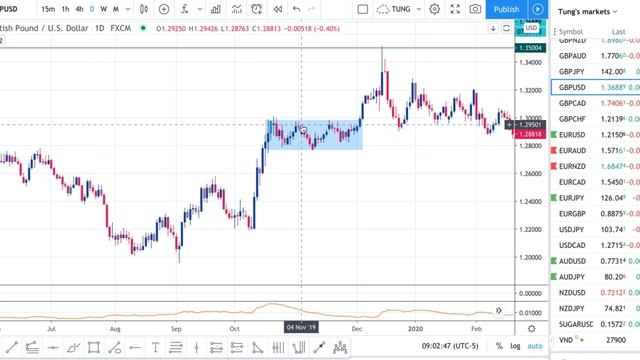Switch to D daily timeframe
Screen dimensions: 640x360
click(92, 9)
